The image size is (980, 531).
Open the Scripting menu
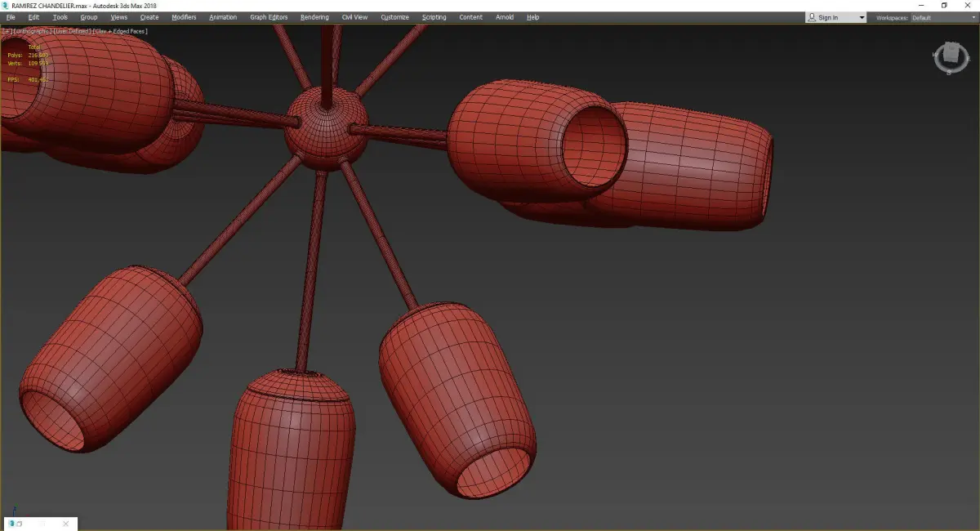434,17
